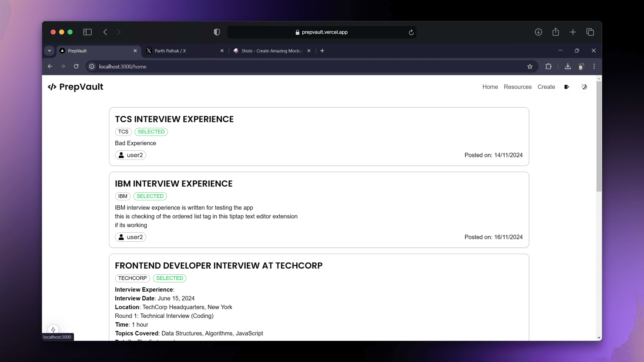The image size is (644, 362).
Task: Click "Interview Date: June 15, 2024" line
Action: click(x=155, y=298)
